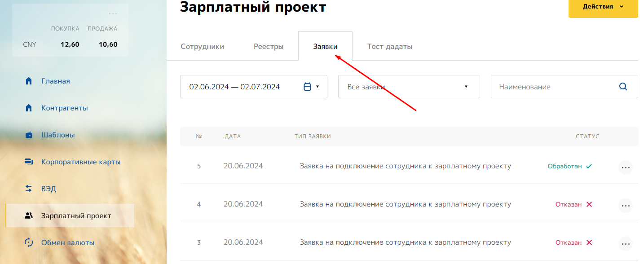Switch to the Реестры tab
The width and height of the screenshot is (644, 264).
pyautogui.click(x=269, y=46)
